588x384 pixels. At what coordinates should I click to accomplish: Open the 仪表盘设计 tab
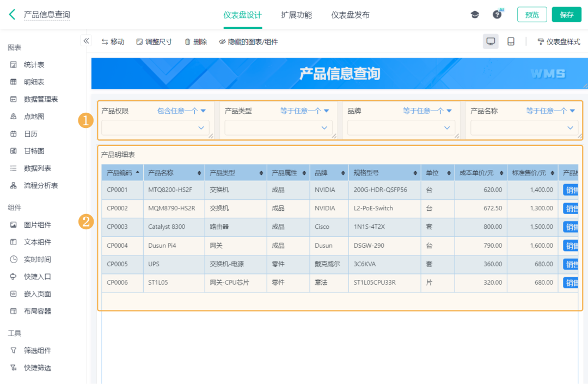click(x=243, y=15)
